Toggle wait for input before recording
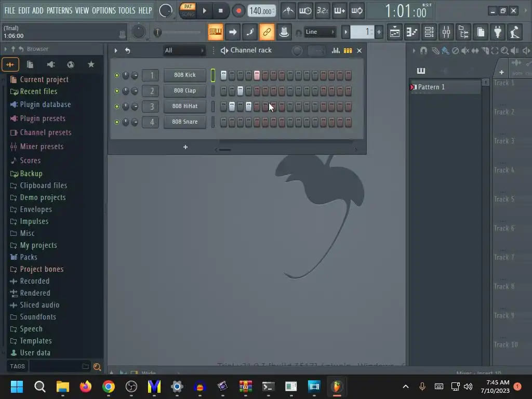 click(x=305, y=11)
